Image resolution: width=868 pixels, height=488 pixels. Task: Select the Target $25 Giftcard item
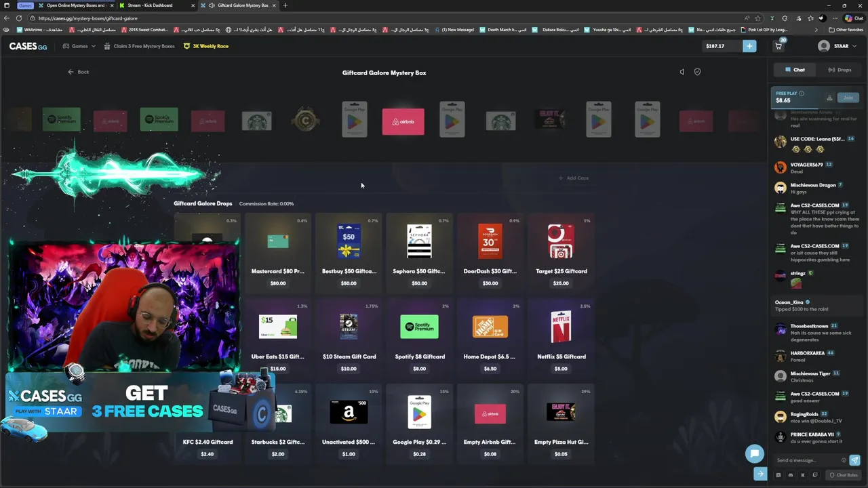pos(561,254)
